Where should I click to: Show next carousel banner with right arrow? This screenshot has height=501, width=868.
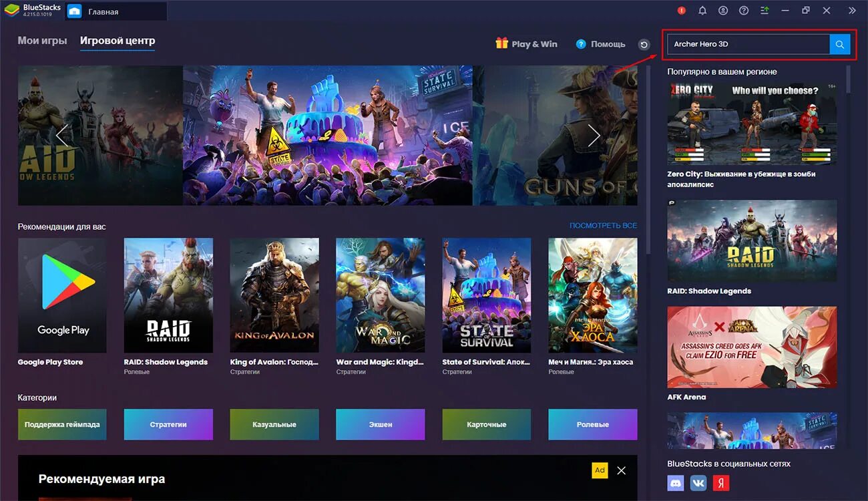click(594, 135)
